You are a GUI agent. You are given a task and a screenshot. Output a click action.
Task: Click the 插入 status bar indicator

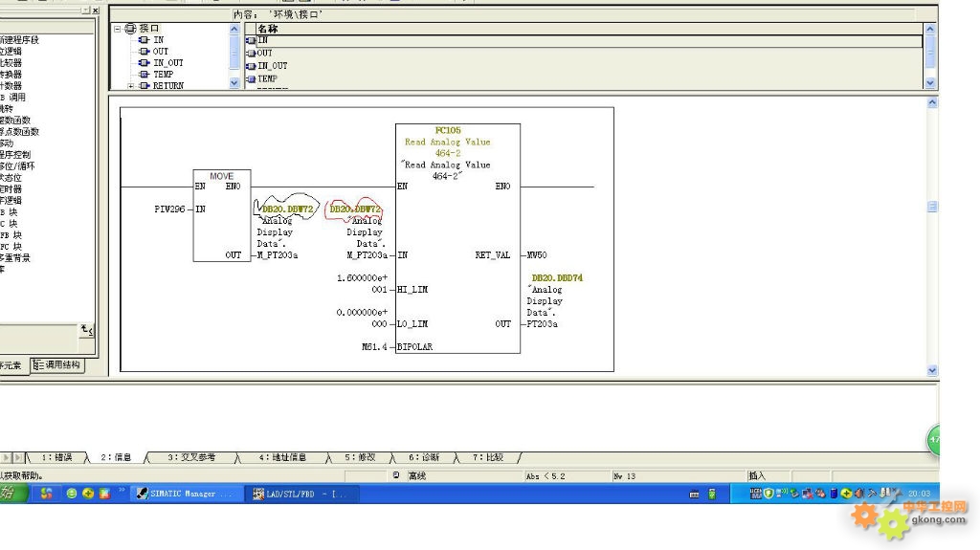point(768,476)
